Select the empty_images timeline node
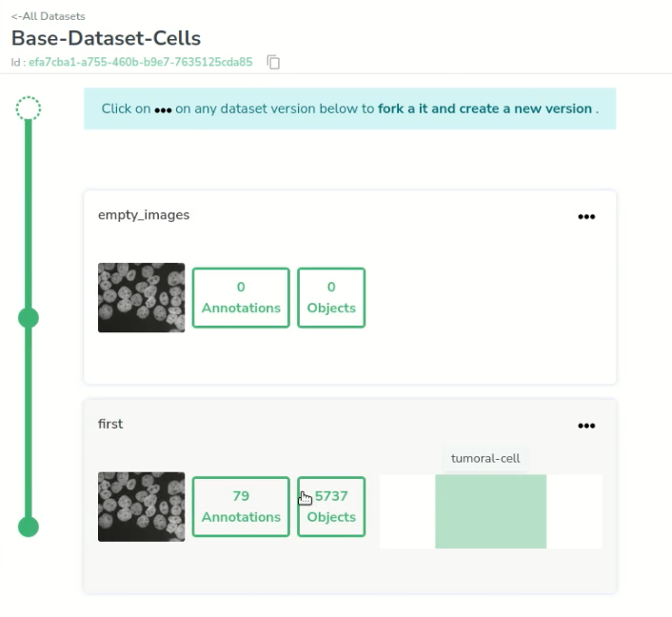 29,318
